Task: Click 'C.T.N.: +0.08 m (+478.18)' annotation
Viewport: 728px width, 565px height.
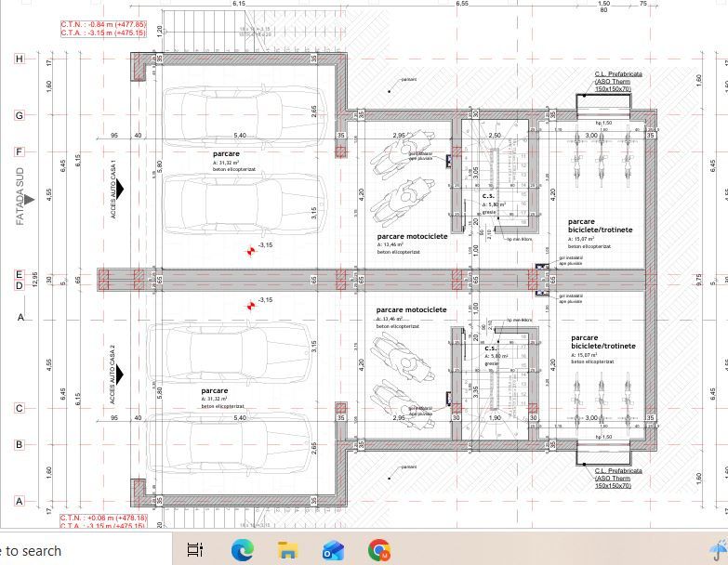Action: (103, 518)
